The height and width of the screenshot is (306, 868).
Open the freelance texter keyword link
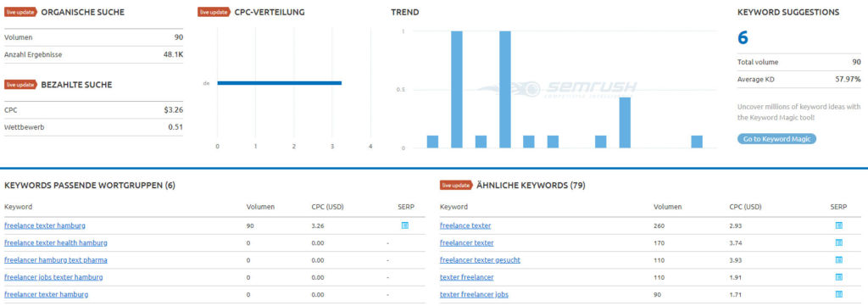(x=465, y=225)
